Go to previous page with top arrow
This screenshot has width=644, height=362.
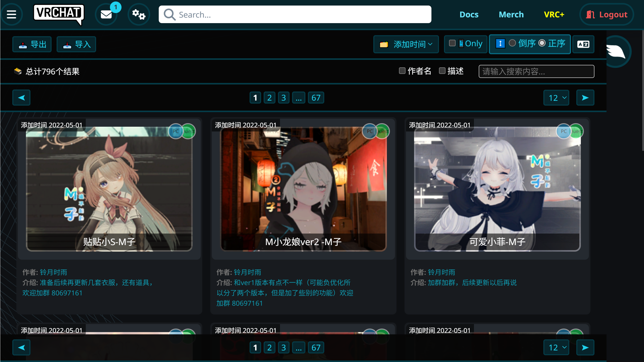[21, 98]
